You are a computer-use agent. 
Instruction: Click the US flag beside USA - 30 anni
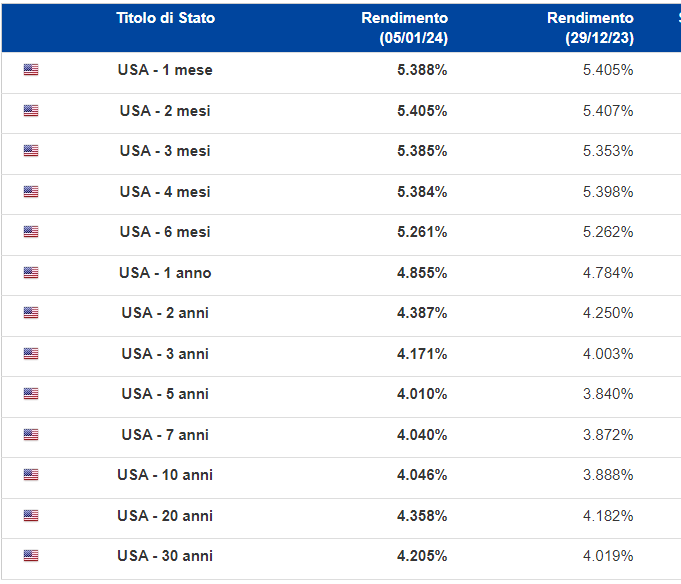coord(31,556)
